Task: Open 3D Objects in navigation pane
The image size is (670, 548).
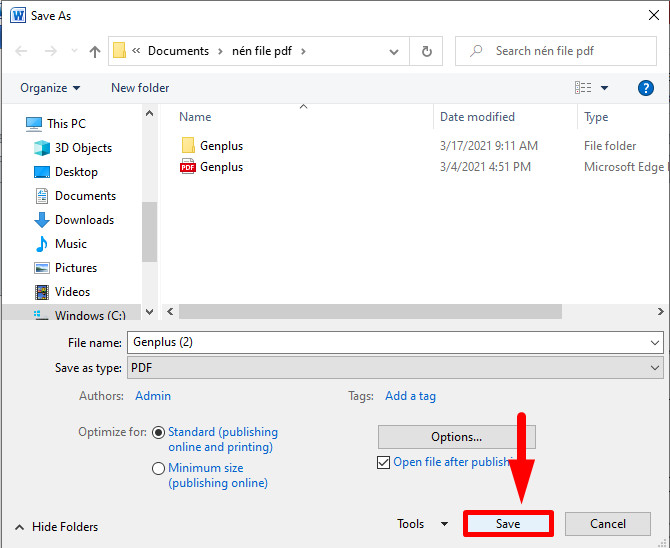Action: tap(83, 148)
